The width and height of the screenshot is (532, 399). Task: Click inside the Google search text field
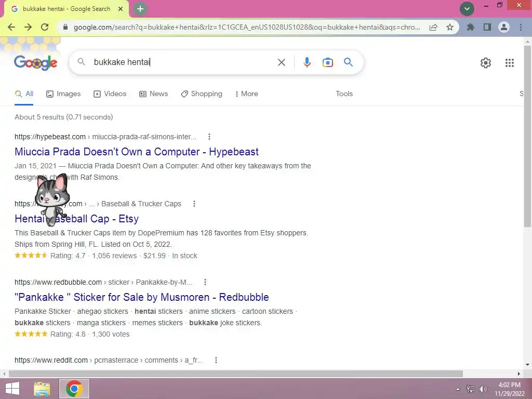click(183, 62)
